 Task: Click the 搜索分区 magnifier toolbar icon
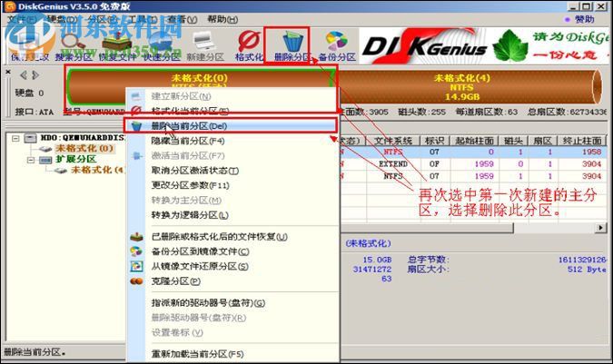tap(74, 47)
